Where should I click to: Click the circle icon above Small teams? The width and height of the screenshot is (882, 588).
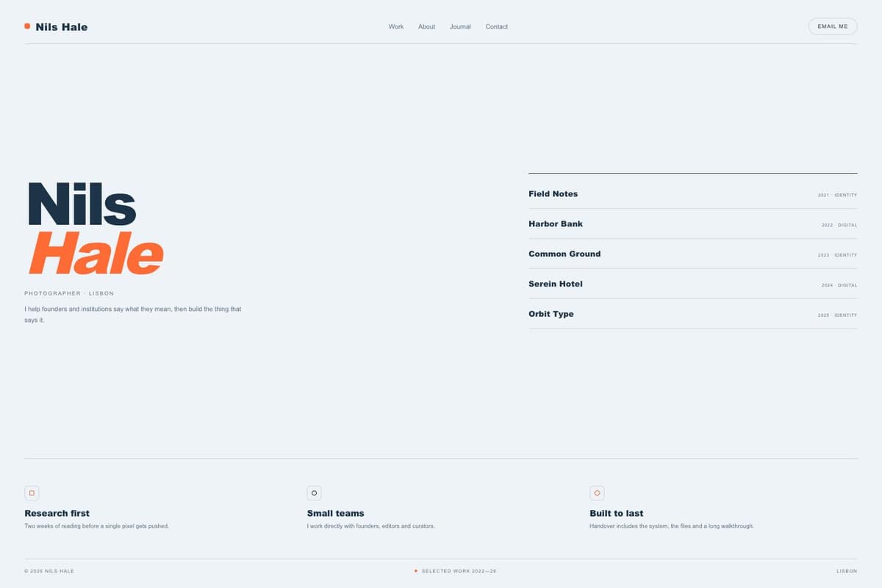click(x=314, y=493)
